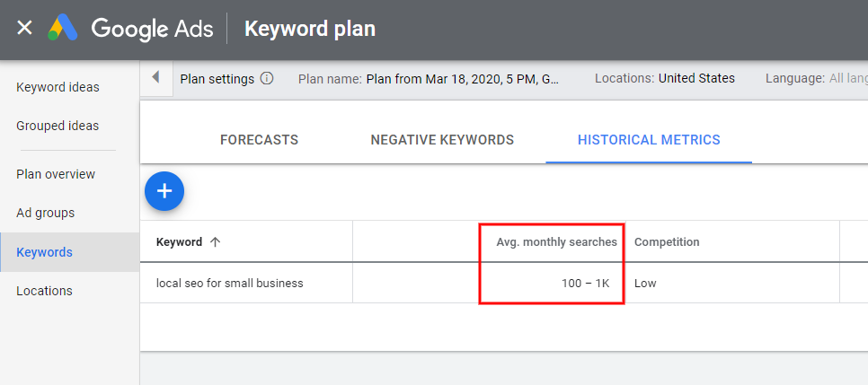
Task: Select the Historical Metrics tab
Action: (x=649, y=140)
